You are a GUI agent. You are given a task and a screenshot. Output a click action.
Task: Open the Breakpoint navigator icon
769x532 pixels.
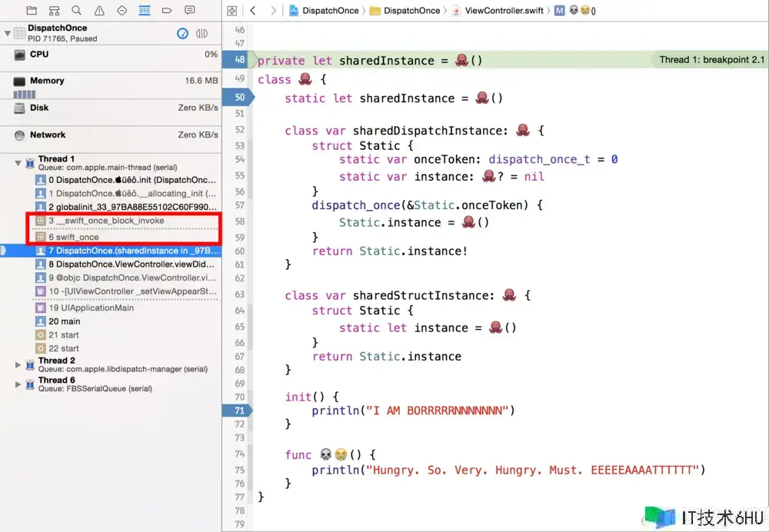pos(167,11)
